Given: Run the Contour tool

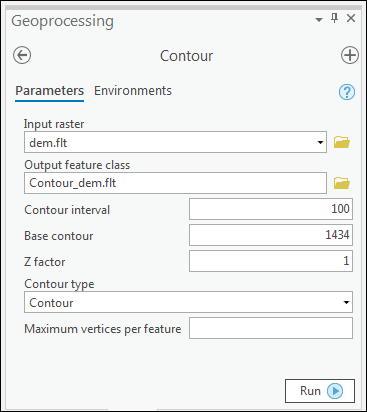Looking at the screenshot, I should pyautogui.click(x=320, y=391).
